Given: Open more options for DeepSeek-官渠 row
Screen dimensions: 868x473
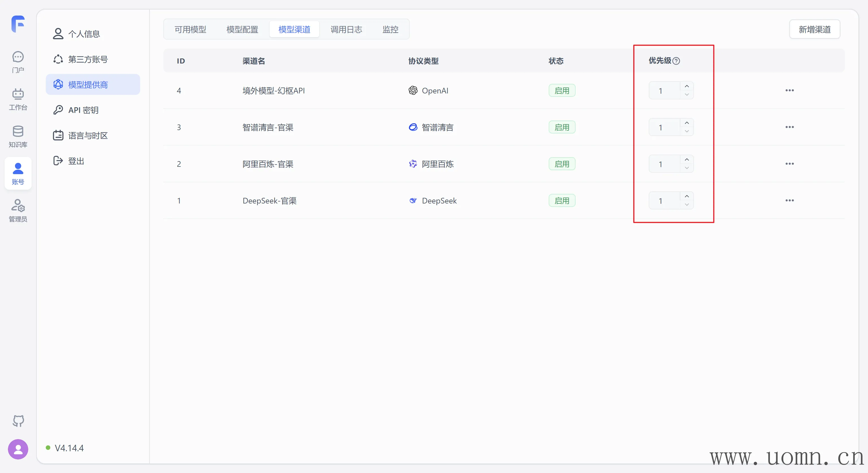Looking at the screenshot, I should click(x=789, y=201).
